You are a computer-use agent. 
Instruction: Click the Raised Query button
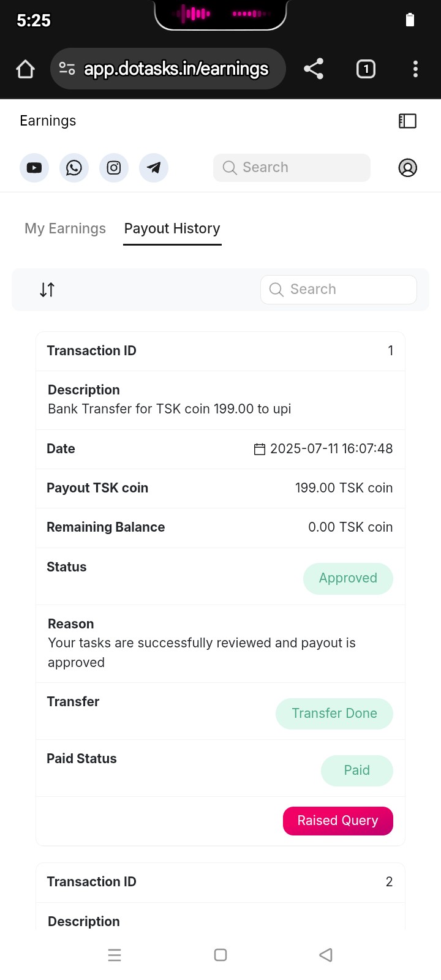pyautogui.click(x=337, y=821)
